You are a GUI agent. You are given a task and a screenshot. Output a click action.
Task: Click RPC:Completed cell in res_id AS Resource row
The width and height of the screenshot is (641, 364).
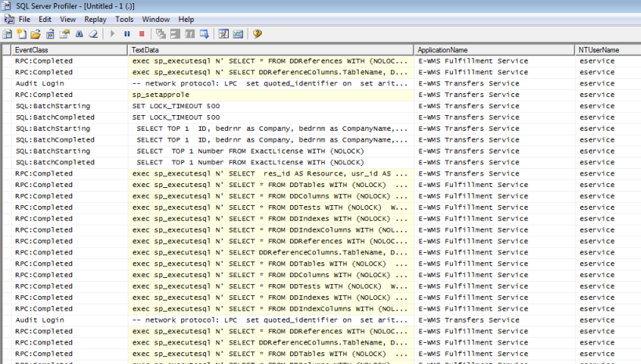coord(69,174)
